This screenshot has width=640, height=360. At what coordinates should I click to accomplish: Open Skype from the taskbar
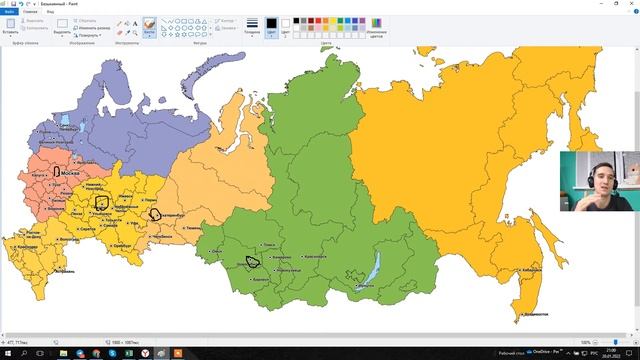(113, 353)
